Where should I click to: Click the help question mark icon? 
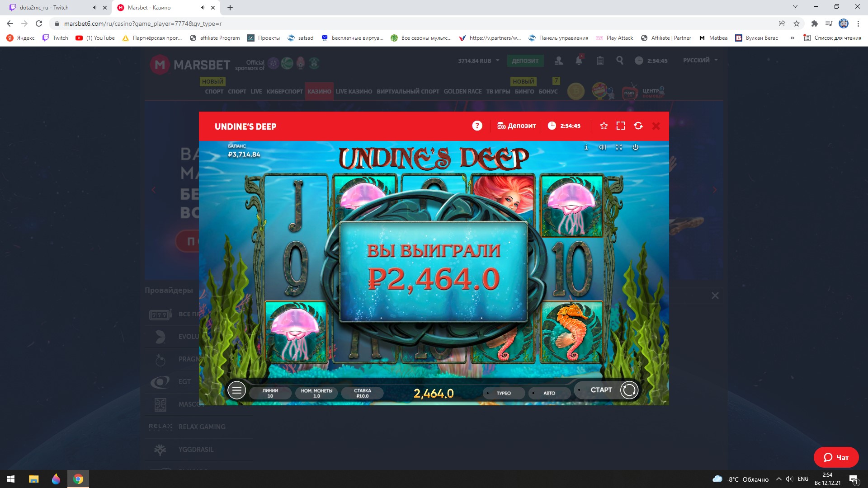pyautogui.click(x=477, y=126)
